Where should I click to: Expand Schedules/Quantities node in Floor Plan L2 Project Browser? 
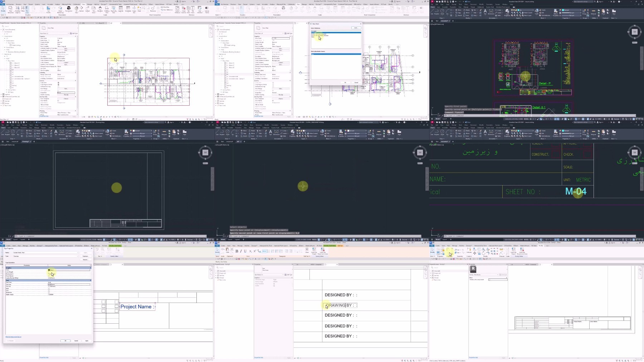point(1,97)
